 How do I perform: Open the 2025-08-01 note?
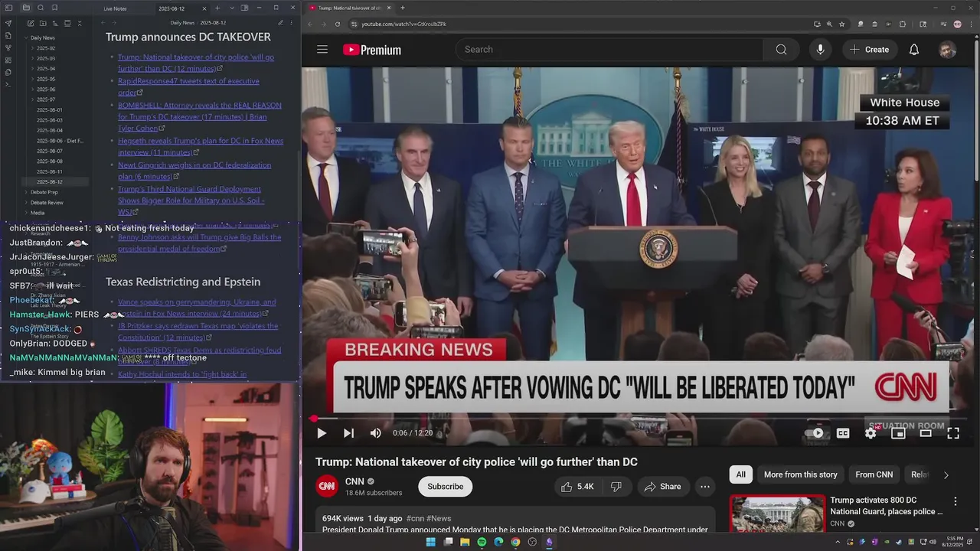tap(50, 110)
